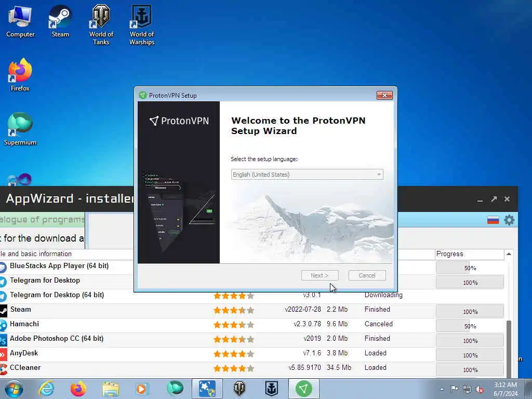Maximize the AppWizard window
The height and width of the screenshot is (399, 532).
coord(494,199)
